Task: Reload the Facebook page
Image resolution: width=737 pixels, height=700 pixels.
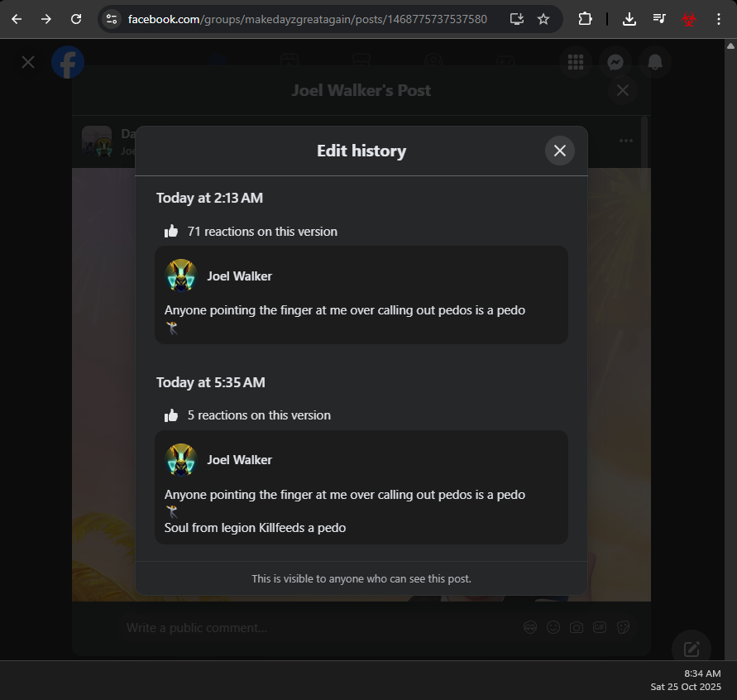Action: tap(76, 19)
